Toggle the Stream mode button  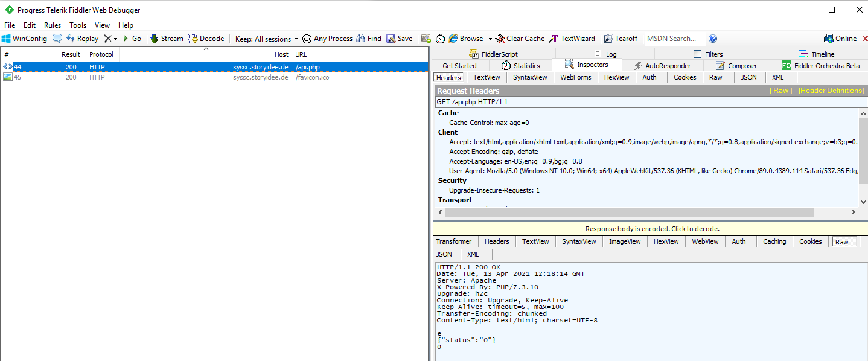[x=167, y=39]
